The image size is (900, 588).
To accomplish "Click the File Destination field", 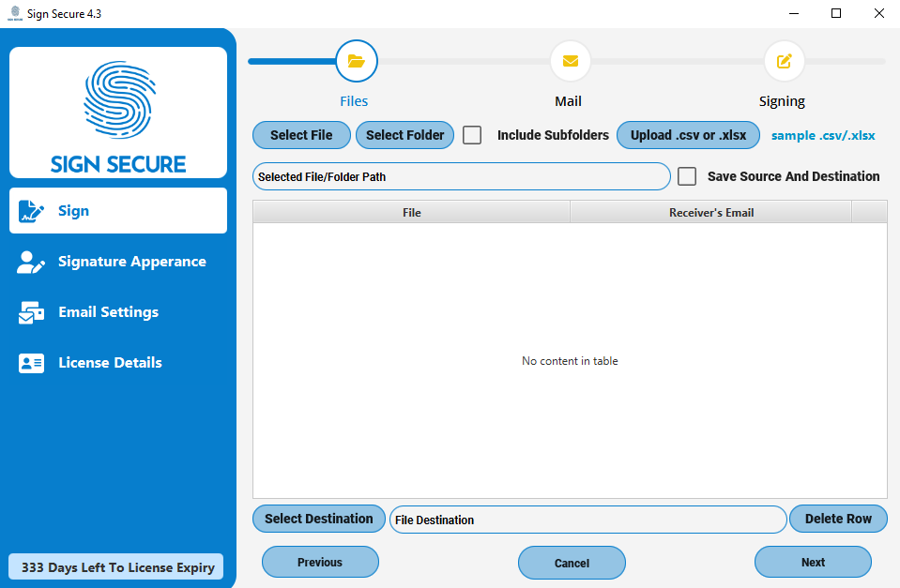I will coord(587,520).
